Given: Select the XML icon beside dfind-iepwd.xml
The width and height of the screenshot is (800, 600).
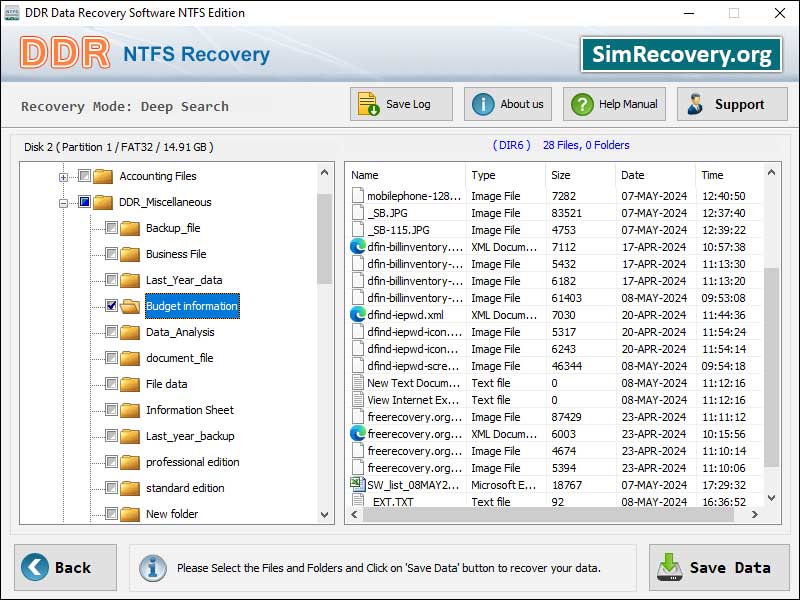Looking at the screenshot, I should click(x=358, y=315).
